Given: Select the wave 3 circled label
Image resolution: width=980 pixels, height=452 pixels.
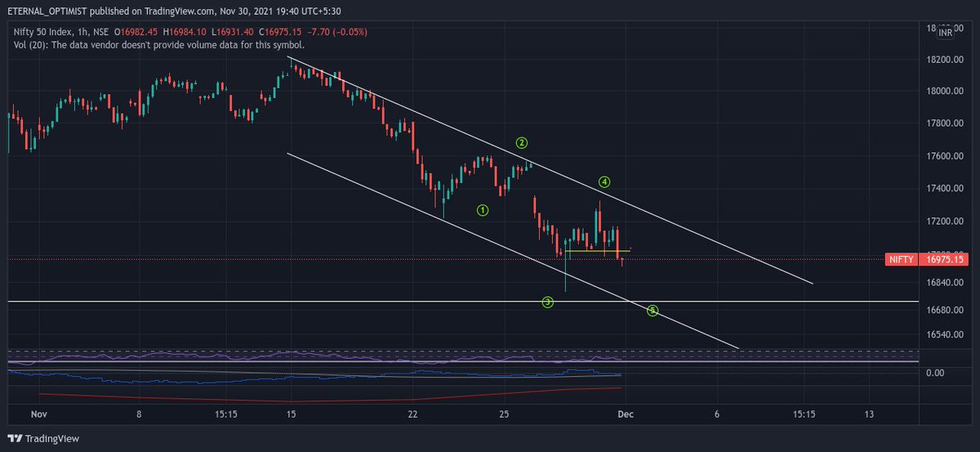Looking at the screenshot, I should pyautogui.click(x=548, y=302).
